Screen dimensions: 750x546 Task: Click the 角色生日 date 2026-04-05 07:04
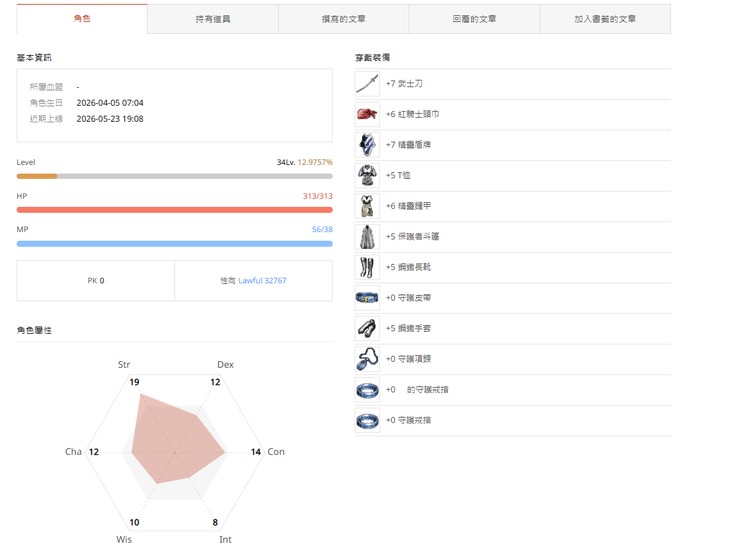(110, 103)
